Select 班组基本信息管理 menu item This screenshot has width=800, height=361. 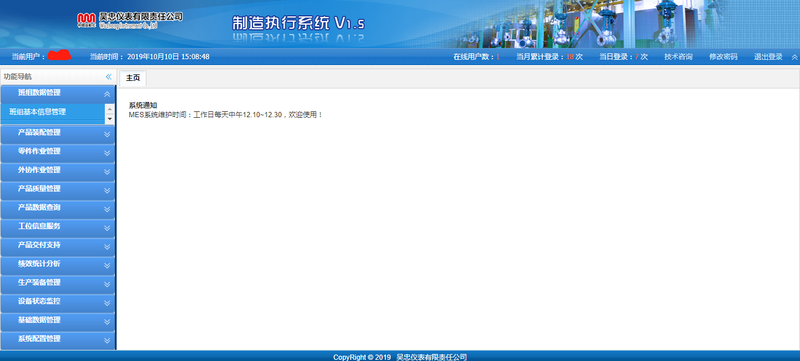coord(38,112)
